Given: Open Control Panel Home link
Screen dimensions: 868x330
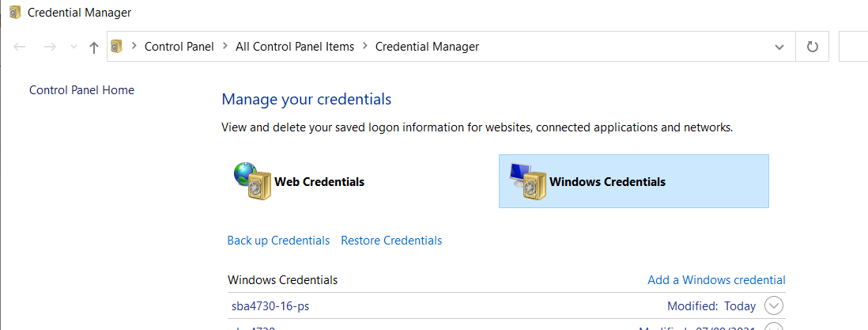Looking at the screenshot, I should coord(81,90).
